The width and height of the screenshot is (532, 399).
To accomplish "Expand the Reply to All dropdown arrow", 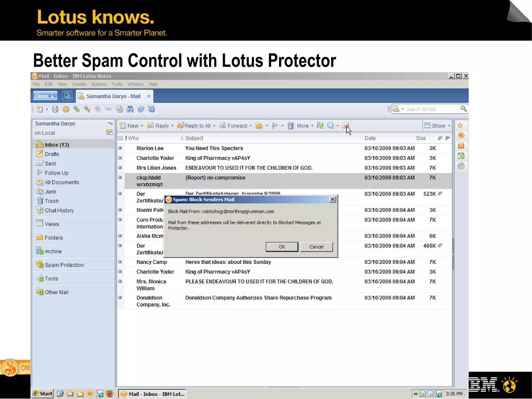I will pos(214,126).
